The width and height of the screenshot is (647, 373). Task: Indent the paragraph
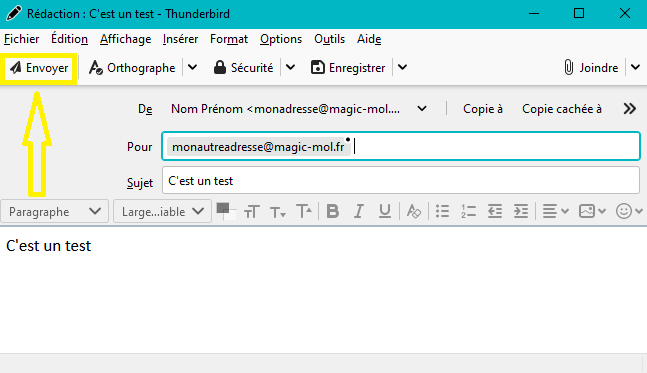click(x=521, y=211)
